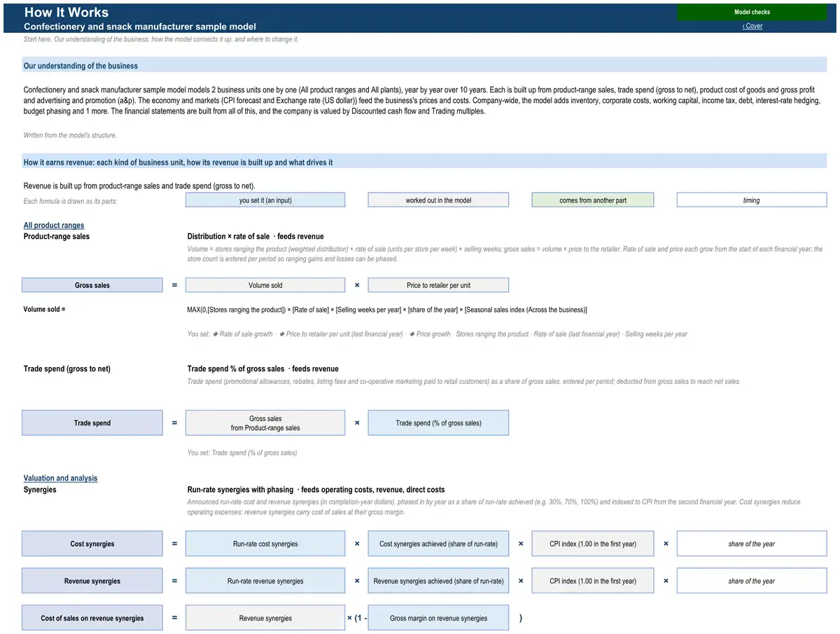Click the "Run-rate synergies with phasing" heading
This screenshot has width=840, height=634.
240,490
